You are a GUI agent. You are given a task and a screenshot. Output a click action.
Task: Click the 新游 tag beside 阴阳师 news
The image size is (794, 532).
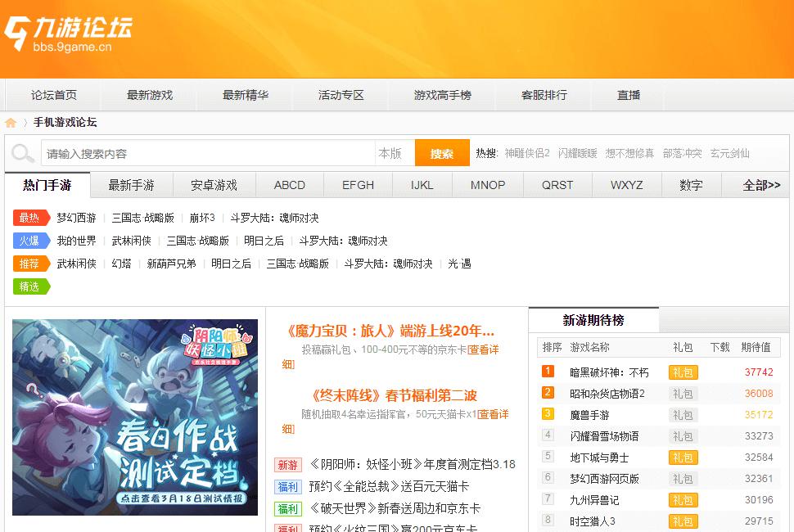pyautogui.click(x=287, y=465)
